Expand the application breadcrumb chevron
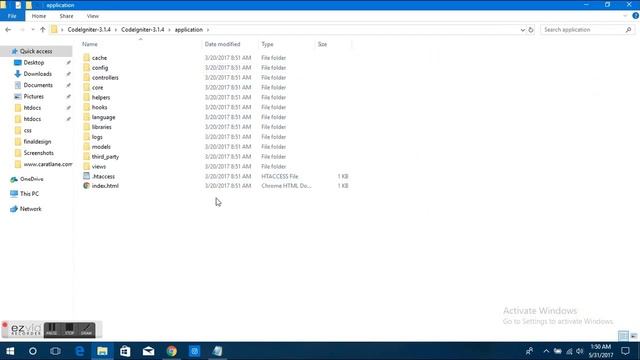 (208, 30)
